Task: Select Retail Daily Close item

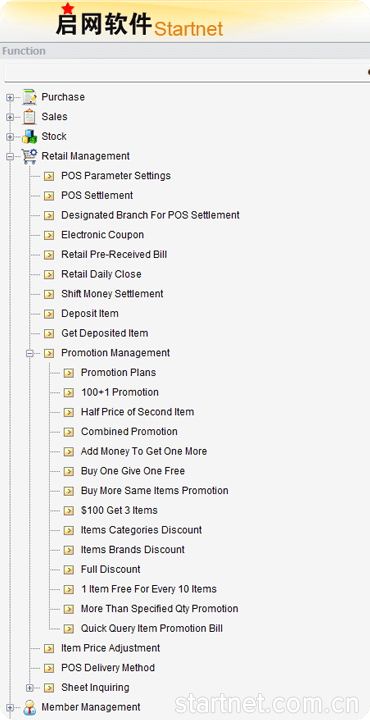Action: pos(101,274)
